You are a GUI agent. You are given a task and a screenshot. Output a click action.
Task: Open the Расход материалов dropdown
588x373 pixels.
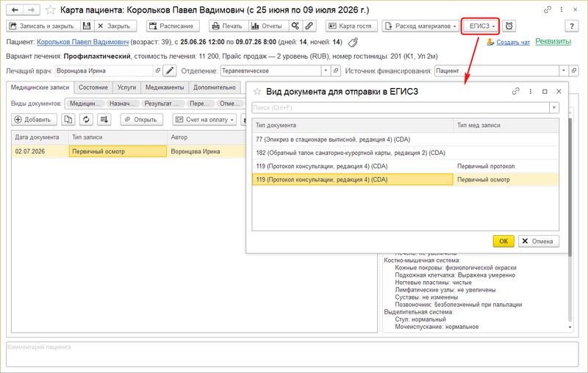[420, 26]
